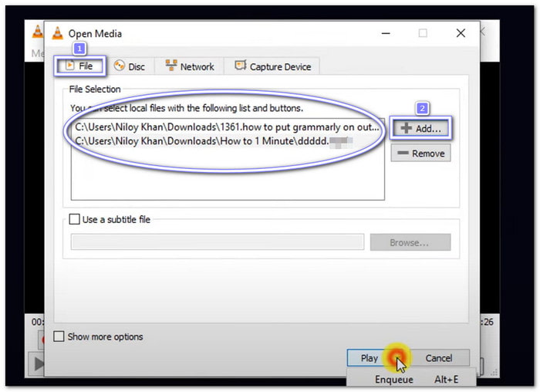
Task: Click the Add... button
Action: (x=420, y=128)
